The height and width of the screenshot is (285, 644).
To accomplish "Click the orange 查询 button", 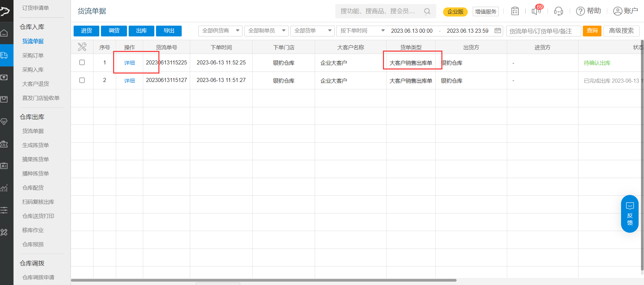I will 592,31.
